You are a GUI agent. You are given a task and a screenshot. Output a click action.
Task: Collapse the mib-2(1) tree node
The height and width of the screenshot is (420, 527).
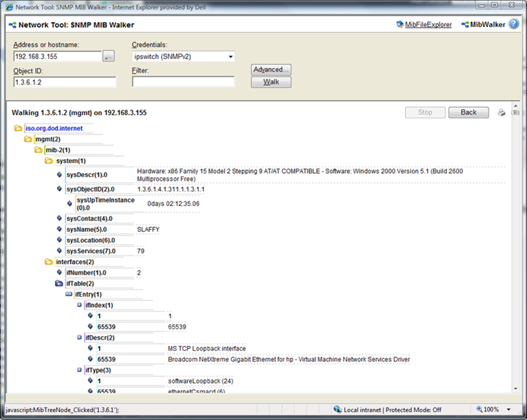39,150
